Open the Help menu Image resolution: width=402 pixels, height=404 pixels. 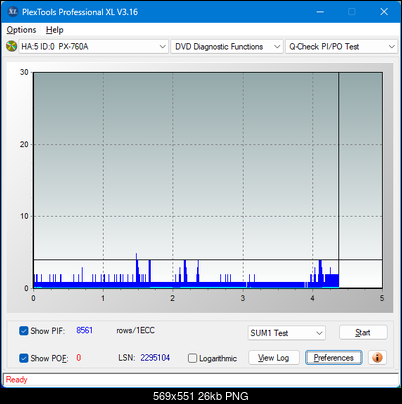[54, 30]
